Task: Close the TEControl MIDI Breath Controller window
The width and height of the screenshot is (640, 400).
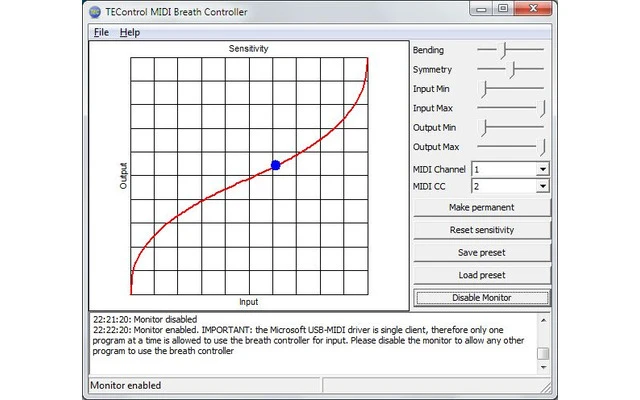Action: coord(533,9)
